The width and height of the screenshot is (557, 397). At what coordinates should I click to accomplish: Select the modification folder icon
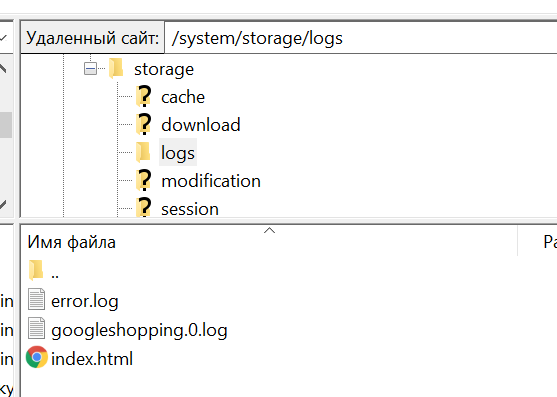click(144, 180)
